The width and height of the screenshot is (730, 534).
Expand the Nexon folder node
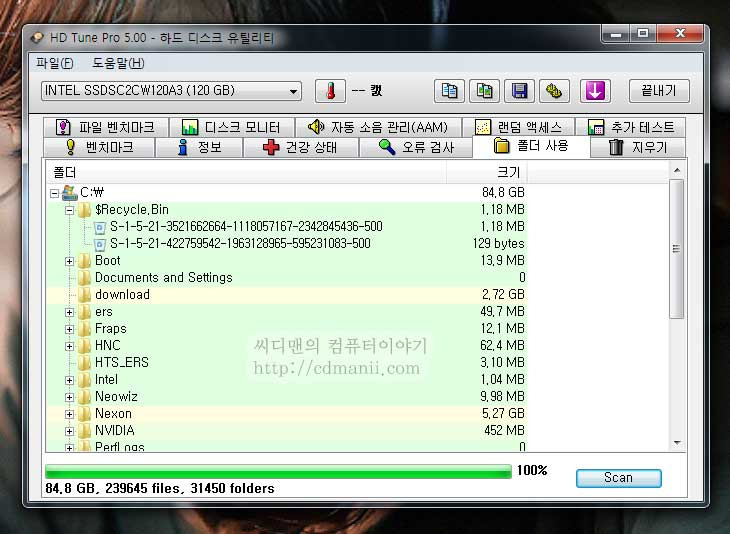tap(69, 414)
